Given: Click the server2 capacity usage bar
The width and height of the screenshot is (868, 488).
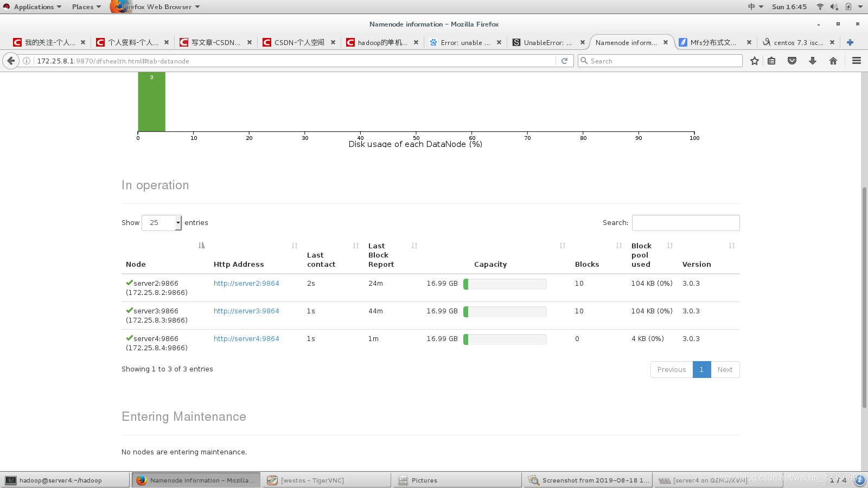Looking at the screenshot, I should (x=505, y=284).
